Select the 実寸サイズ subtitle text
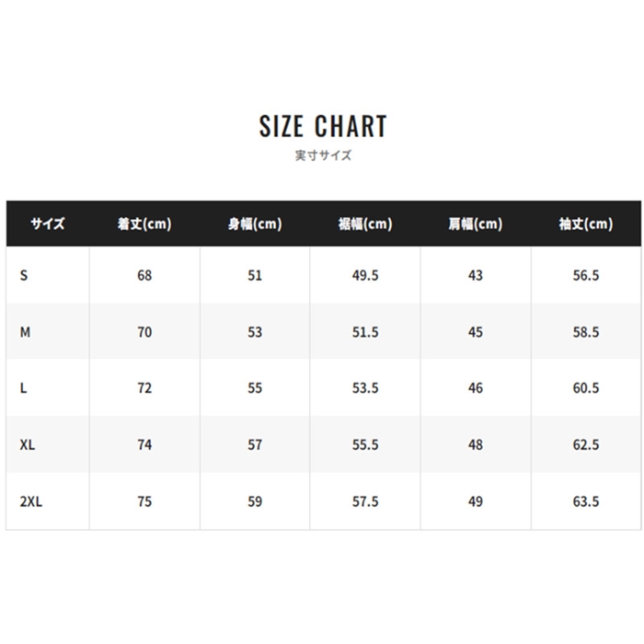This screenshot has width=644, height=644. pos(323,155)
